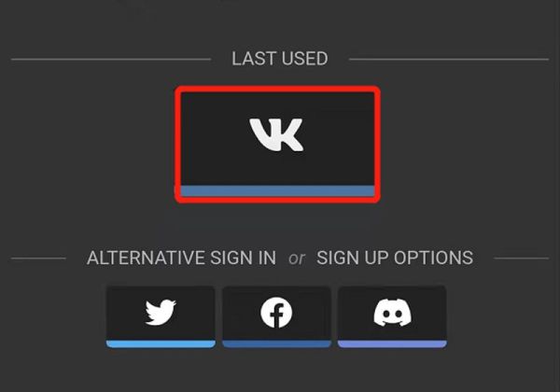The width and height of the screenshot is (560, 392).
Task: Click the dark area of VK button above the logo
Action: (x=277, y=105)
